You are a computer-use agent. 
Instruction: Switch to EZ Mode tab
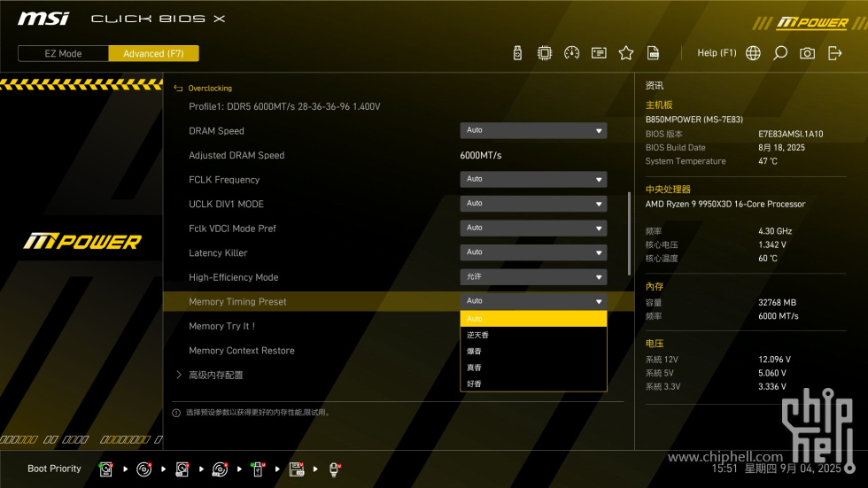pyautogui.click(x=63, y=53)
